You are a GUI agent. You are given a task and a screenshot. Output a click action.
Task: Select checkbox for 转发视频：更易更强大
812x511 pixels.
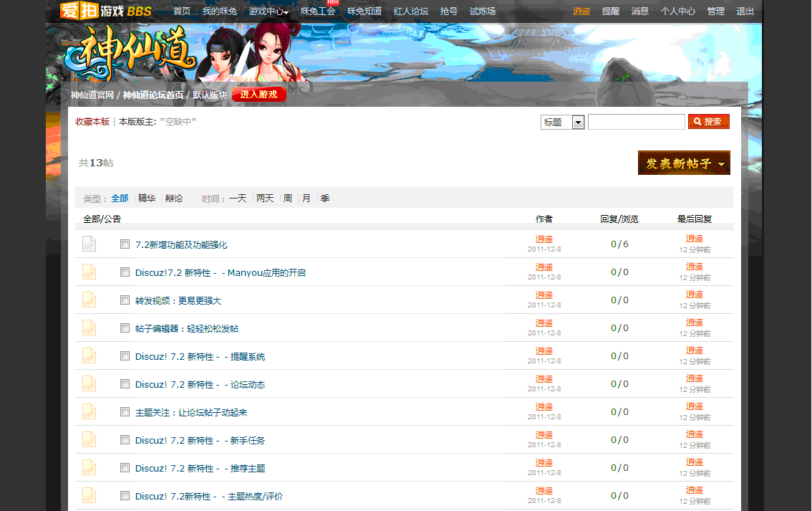(125, 300)
